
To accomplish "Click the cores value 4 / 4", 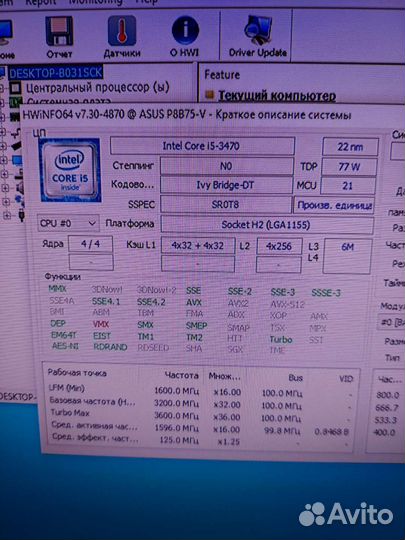I will (90, 244).
